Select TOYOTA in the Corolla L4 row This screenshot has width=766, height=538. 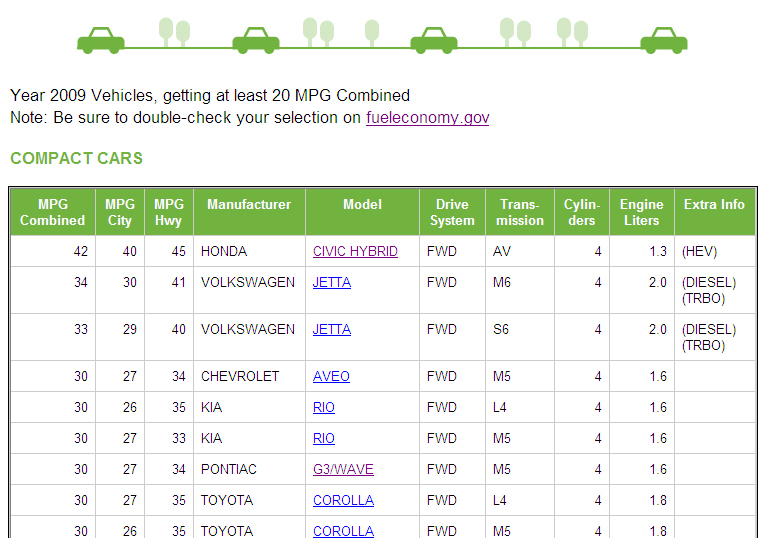coord(227,500)
